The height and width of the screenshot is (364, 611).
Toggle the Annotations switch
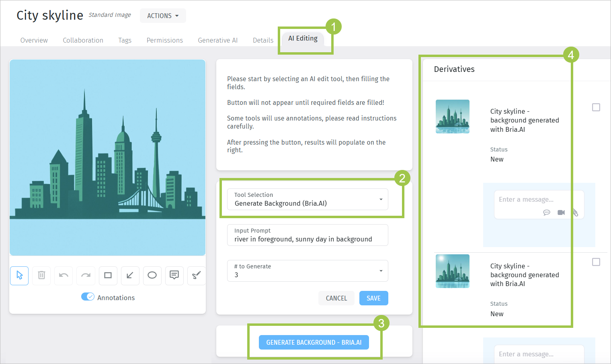click(88, 297)
